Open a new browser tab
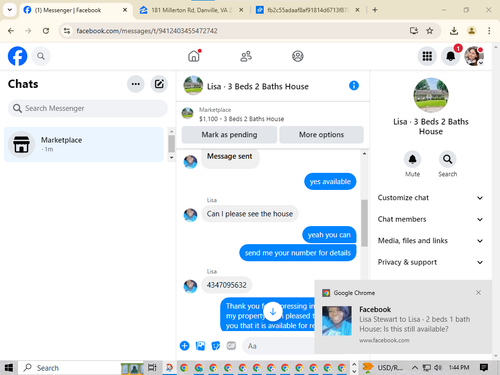 (375, 10)
